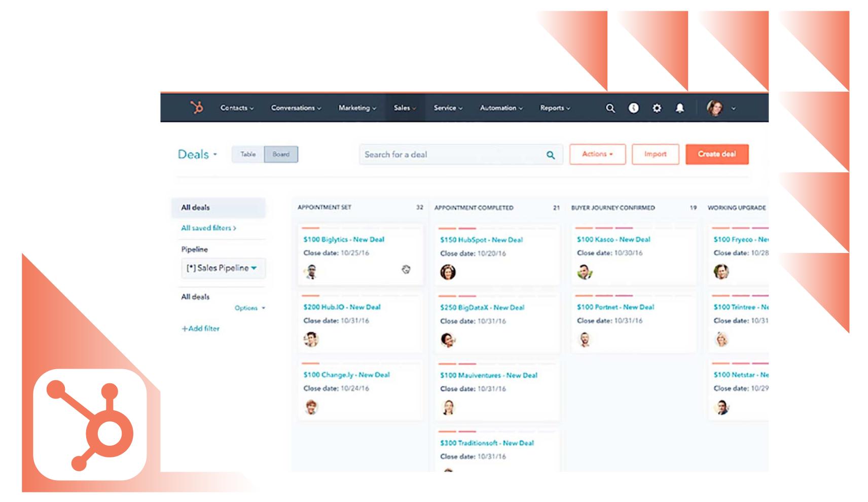This screenshot has height=502, width=868.
Task: Click the Search for a deal field
Action: tap(460, 155)
